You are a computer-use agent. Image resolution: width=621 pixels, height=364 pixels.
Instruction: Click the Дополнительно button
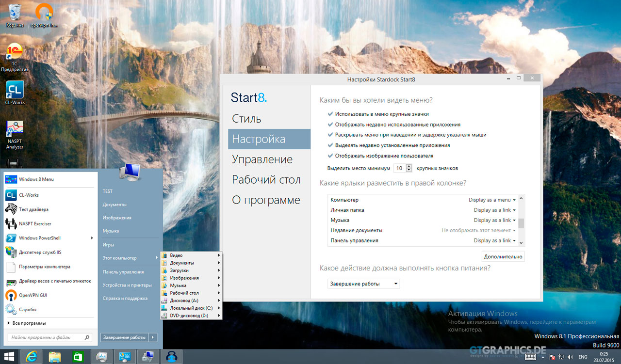pos(503,256)
